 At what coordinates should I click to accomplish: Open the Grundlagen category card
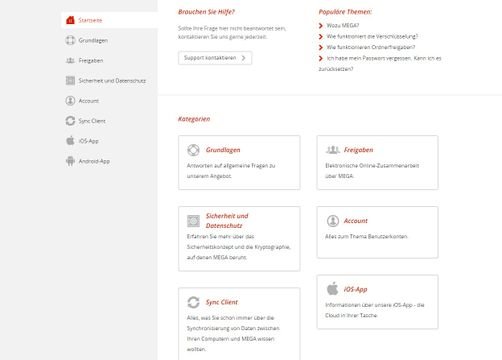(x=239, y=163)
